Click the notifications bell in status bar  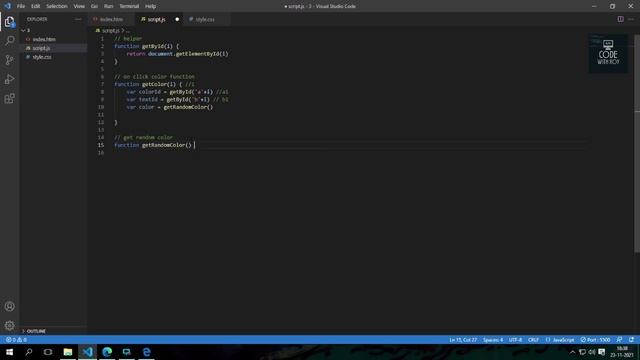(x=631, y=340)
